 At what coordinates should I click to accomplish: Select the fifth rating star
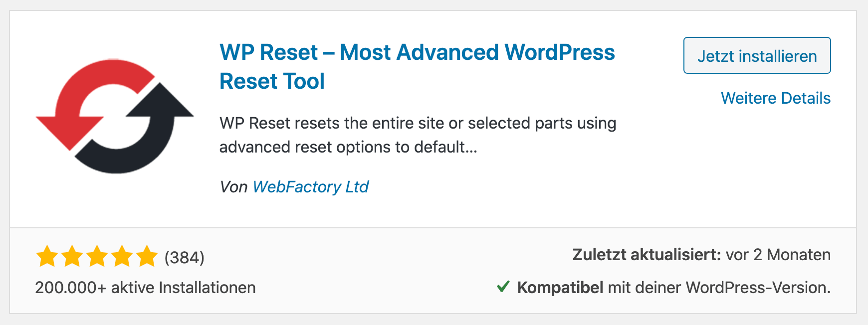pyautogui.click(x=147, y=256)
